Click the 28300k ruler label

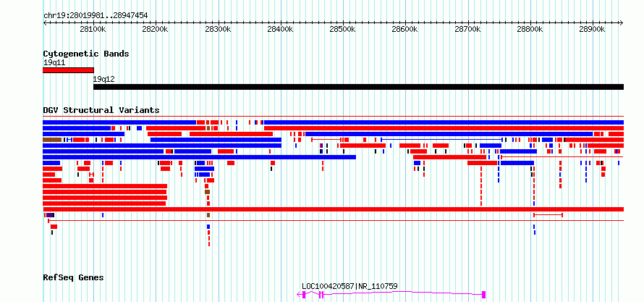click(219, 29)
